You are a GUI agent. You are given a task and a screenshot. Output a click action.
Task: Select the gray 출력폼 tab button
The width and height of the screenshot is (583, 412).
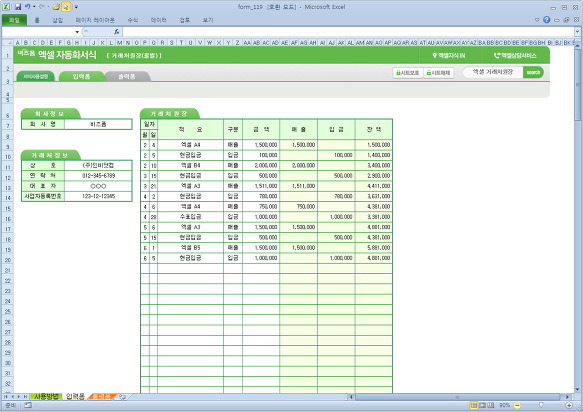pos(127,77)
